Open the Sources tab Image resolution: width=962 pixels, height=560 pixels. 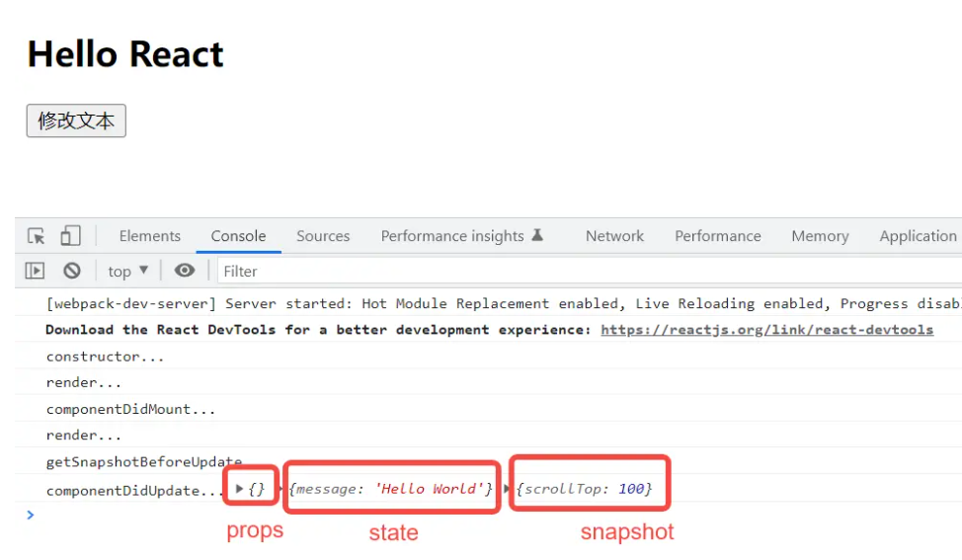(x=323, y=236)
